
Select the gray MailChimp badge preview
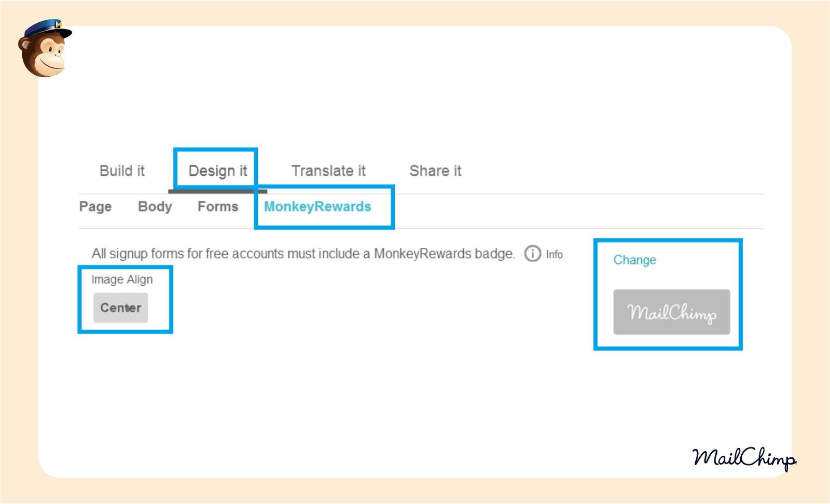tap(672, 312)
